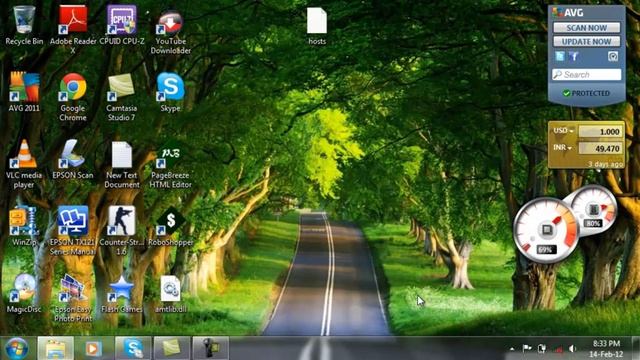The width and height of the screenshot is (640, 360).
Task: Show hidden system tray icons
Action: (512, 349)
